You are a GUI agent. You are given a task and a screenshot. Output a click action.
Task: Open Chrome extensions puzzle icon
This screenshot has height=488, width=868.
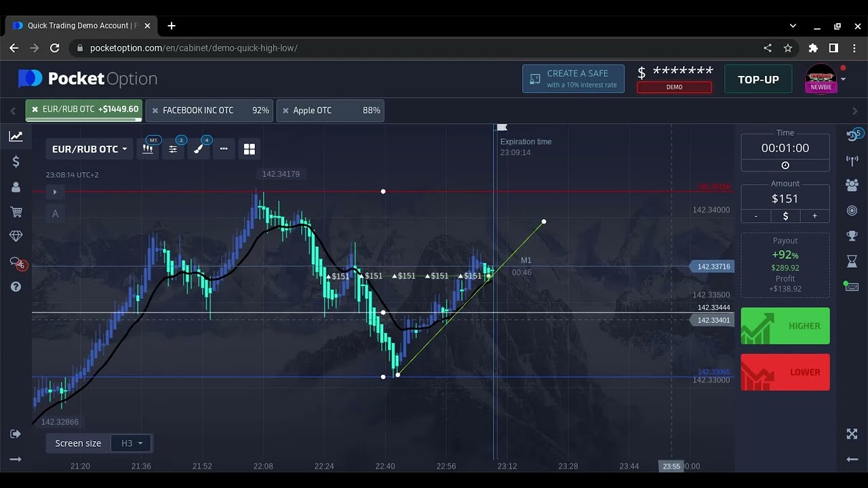coord(813,48)
